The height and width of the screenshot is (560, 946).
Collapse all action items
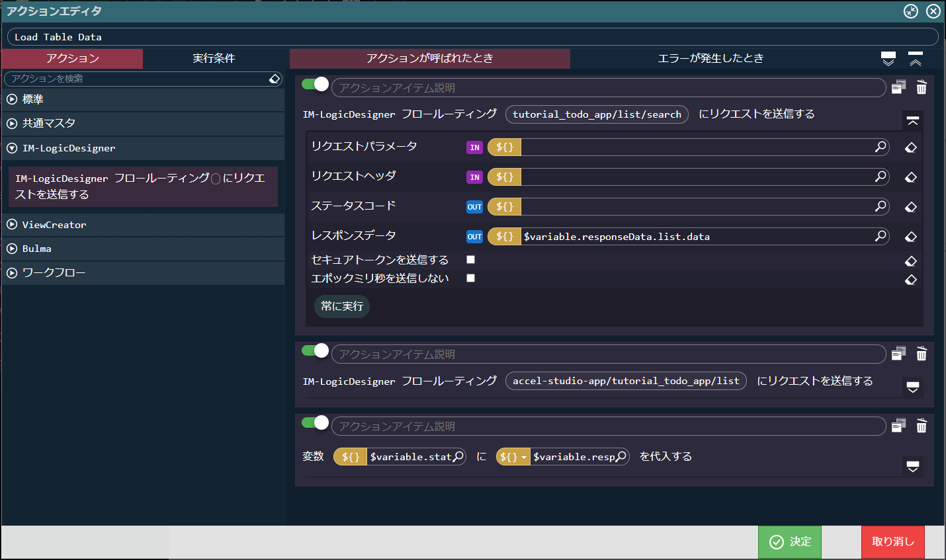coord(916,59)
